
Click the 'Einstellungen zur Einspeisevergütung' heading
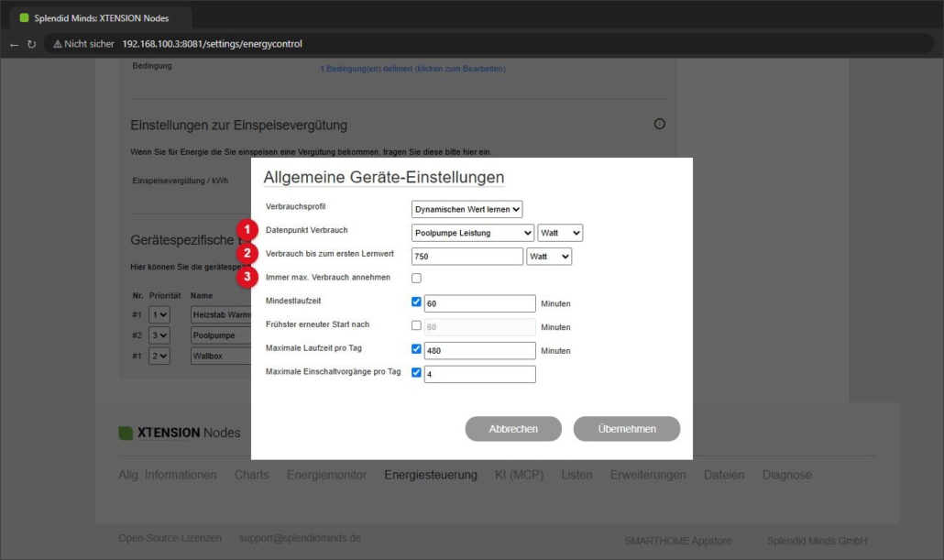pyautogui.click(x=239, y=126)
